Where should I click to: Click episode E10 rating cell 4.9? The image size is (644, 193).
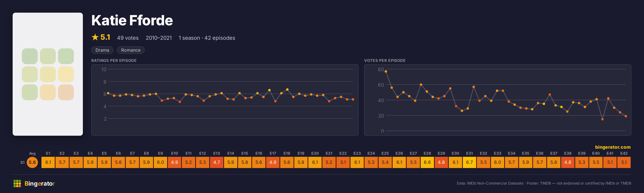click(175, 162)
